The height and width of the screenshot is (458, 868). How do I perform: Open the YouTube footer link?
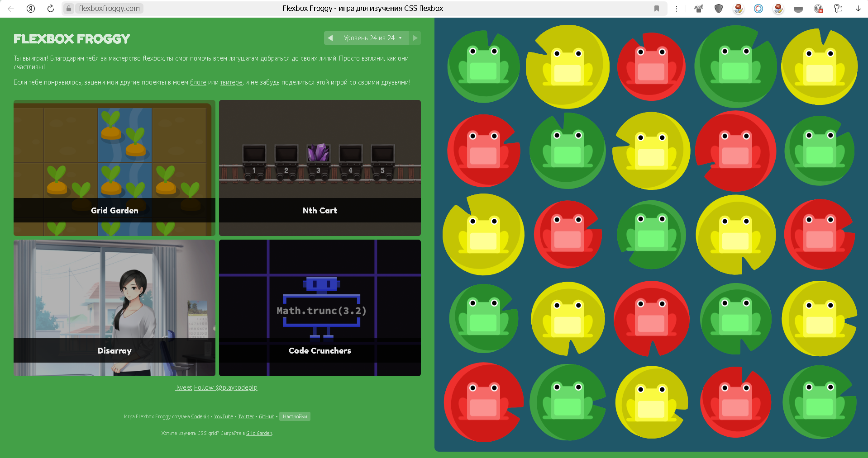[x=224, y=416]
